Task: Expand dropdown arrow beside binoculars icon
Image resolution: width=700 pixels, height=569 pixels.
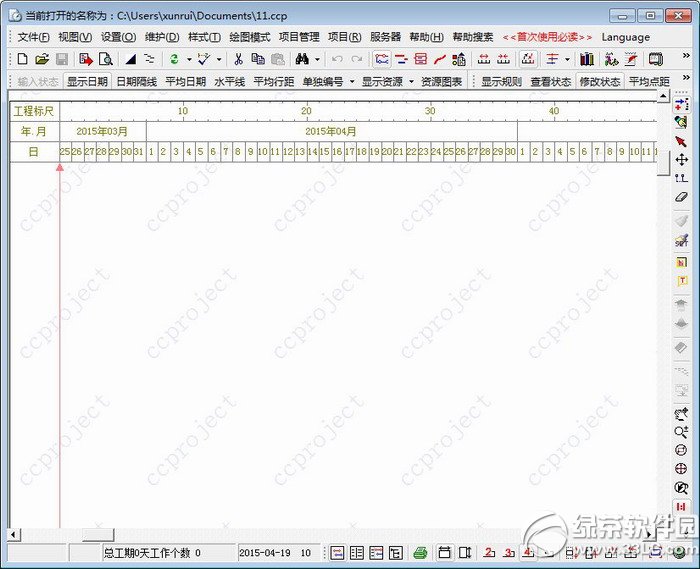Action: coord(317,59)
